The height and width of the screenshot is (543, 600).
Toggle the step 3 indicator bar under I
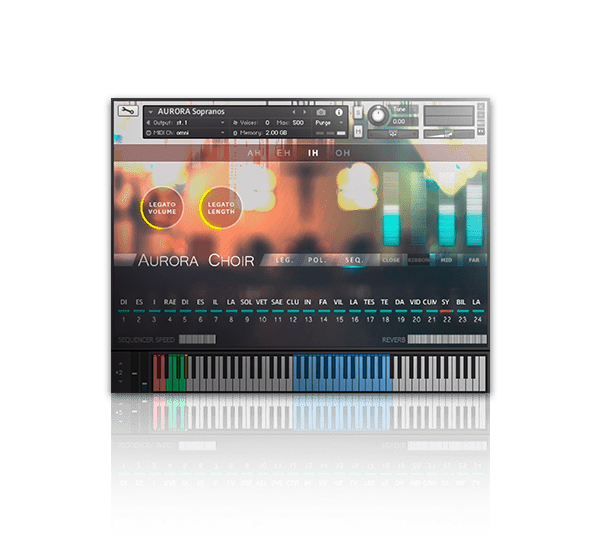[154, 311]
